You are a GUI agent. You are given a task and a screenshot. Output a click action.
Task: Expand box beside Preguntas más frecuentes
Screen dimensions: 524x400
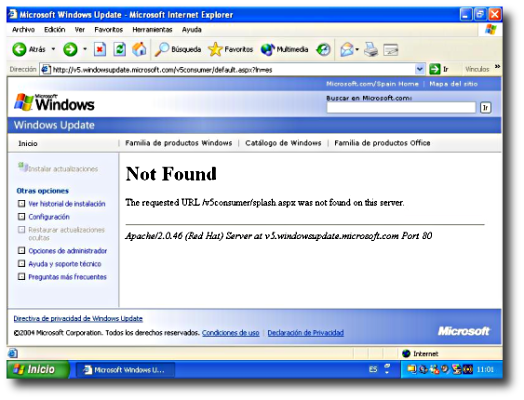21,277
